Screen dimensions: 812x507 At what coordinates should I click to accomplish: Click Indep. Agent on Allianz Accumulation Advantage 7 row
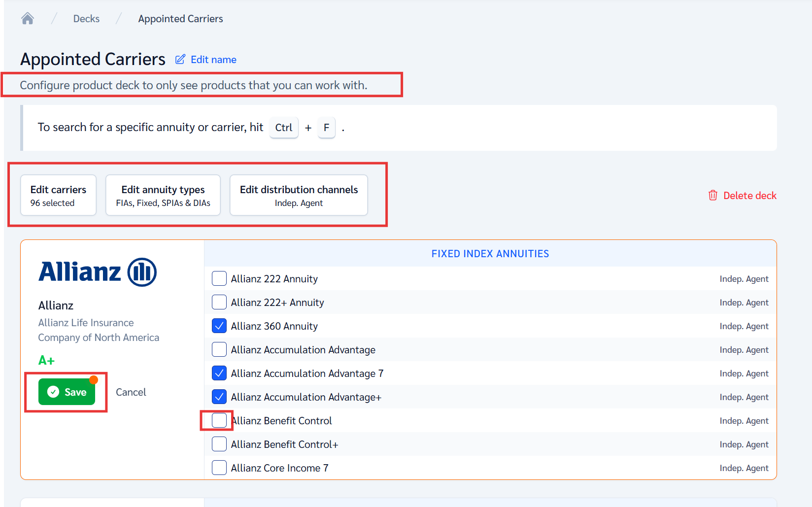744,373
